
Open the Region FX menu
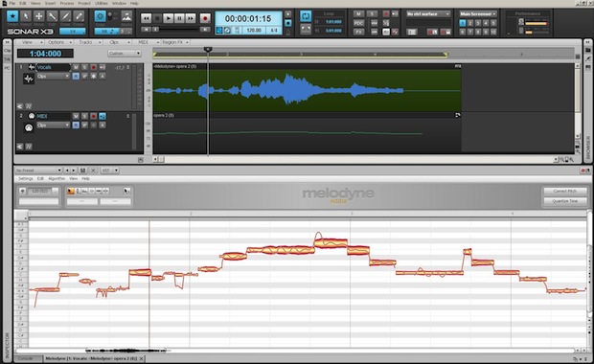pos(175,42)
